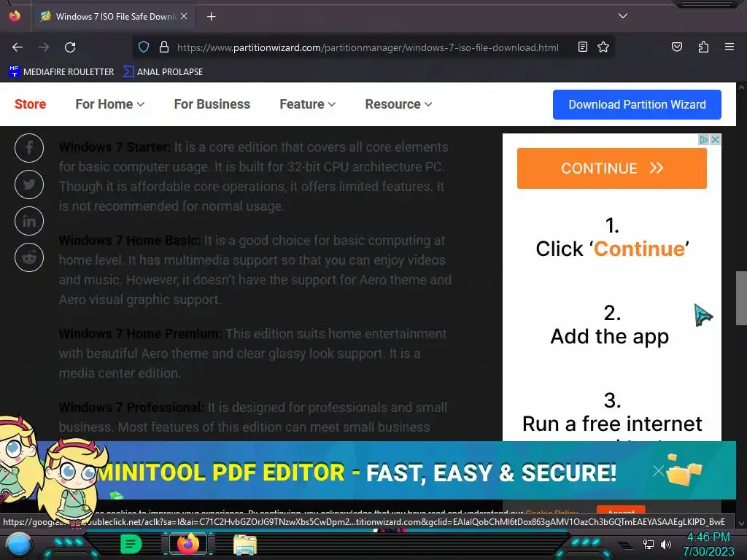Click the orange CONTINUE ad button
The image size is (747, 560).
(612, 168)
